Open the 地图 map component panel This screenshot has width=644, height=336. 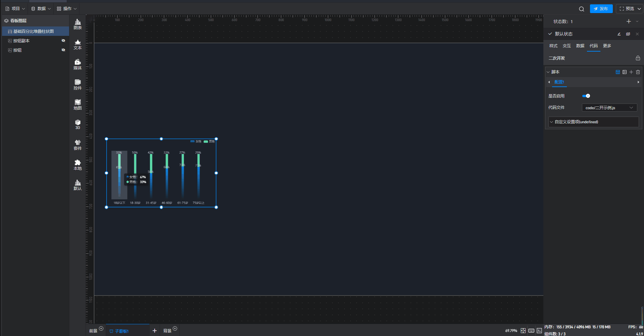click(77, 105)
